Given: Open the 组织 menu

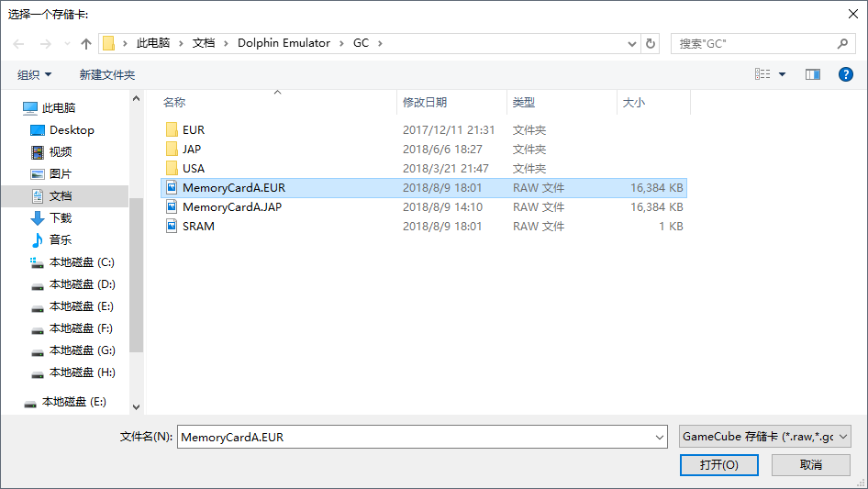Looking at the screenshot, I should click(x=34, y=74).
